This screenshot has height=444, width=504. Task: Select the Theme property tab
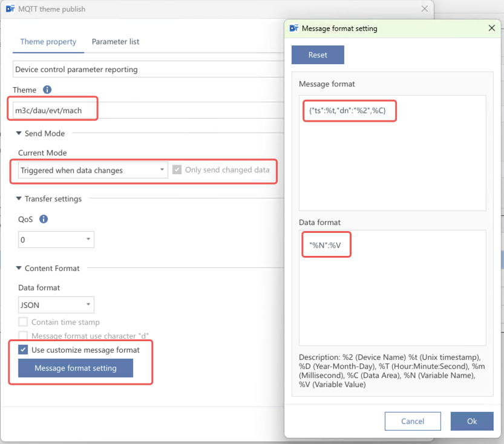(x=48, y=42)
